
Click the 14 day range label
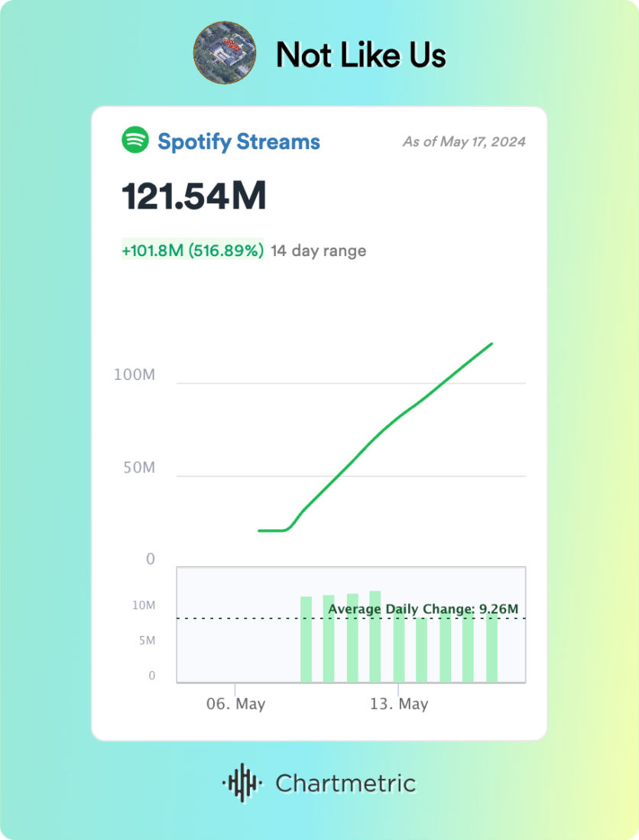click(319, 251)
